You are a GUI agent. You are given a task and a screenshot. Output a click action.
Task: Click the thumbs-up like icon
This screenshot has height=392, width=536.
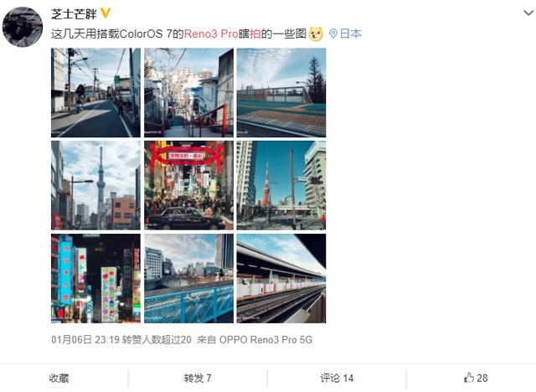(469, 377)
